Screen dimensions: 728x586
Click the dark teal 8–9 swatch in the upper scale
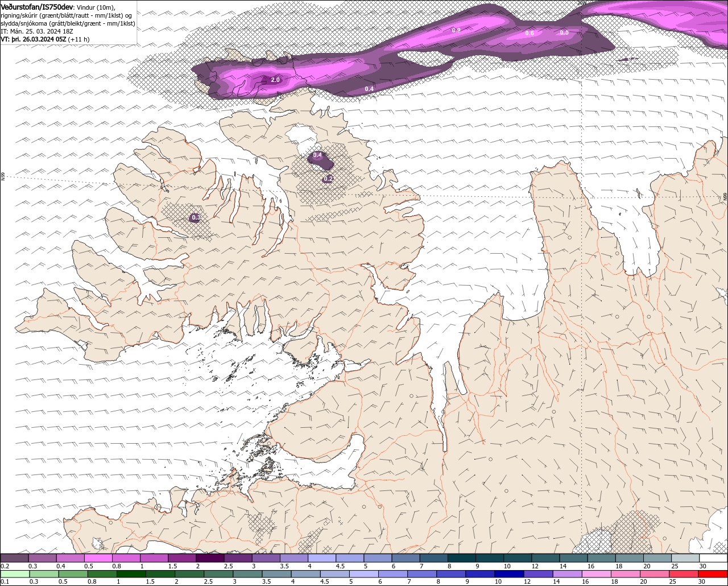pos(462,558)
